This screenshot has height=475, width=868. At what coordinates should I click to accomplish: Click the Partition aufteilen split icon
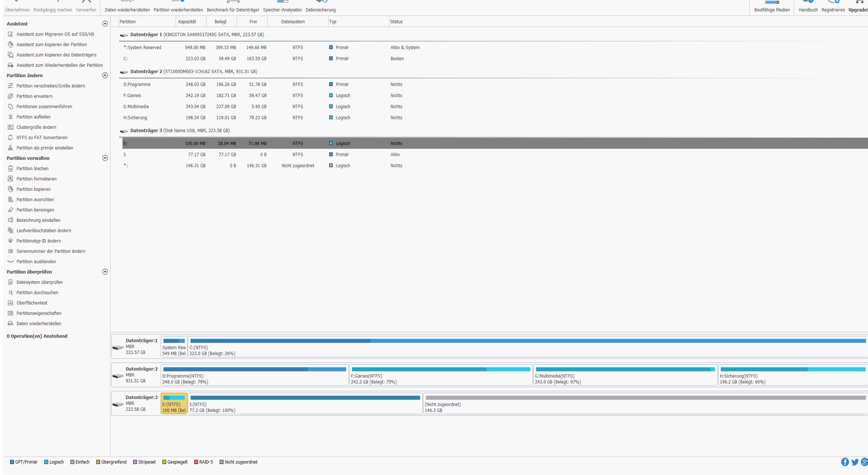pyautogui.click(x=11, y=117)
